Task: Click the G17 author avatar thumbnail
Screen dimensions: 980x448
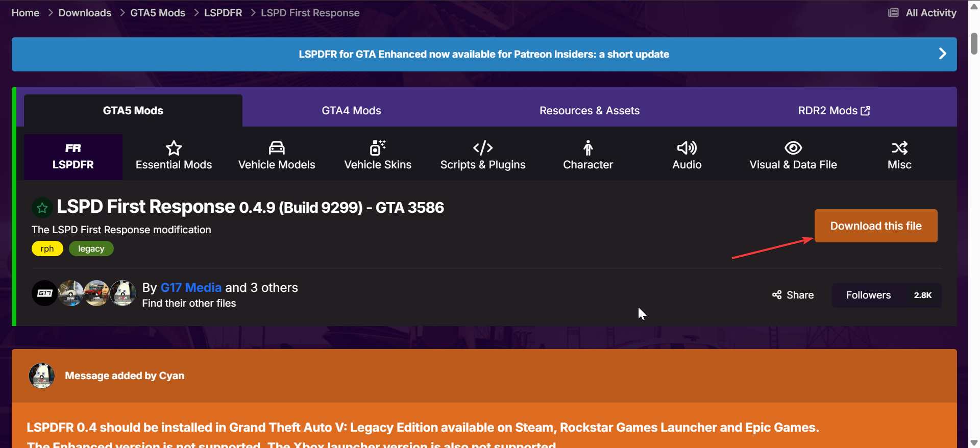Action: point(44,293)
